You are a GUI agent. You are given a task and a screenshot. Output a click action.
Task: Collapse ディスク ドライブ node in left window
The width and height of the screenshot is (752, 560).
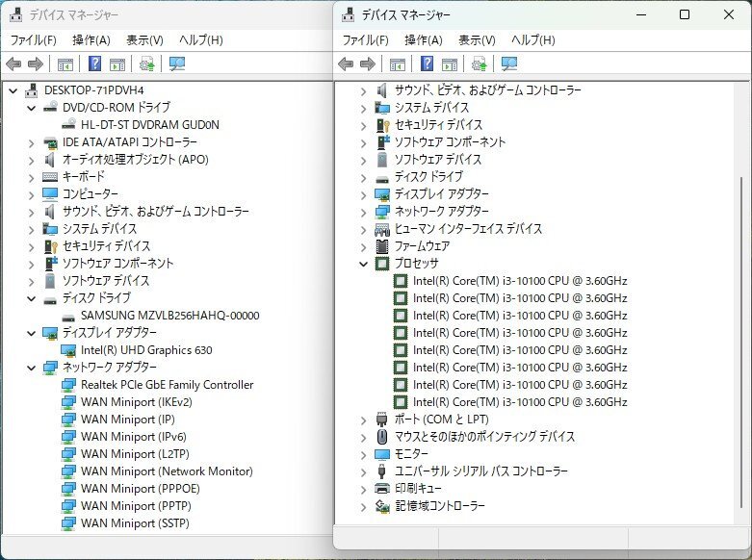tap(31, 298)
